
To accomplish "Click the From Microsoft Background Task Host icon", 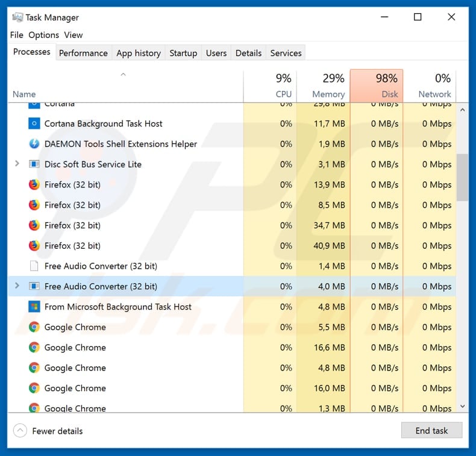I will pyautogui.click(x=34, y=307).
